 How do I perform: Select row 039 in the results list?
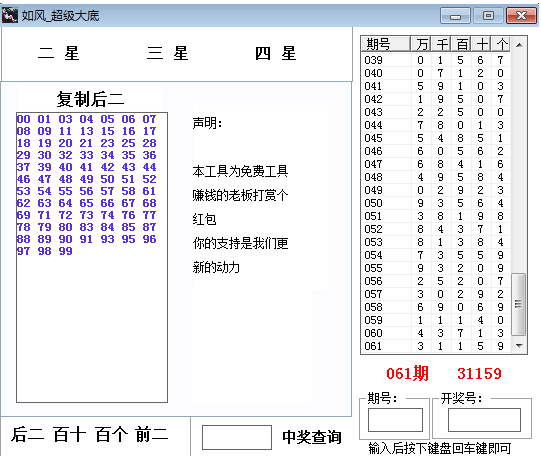436,60
